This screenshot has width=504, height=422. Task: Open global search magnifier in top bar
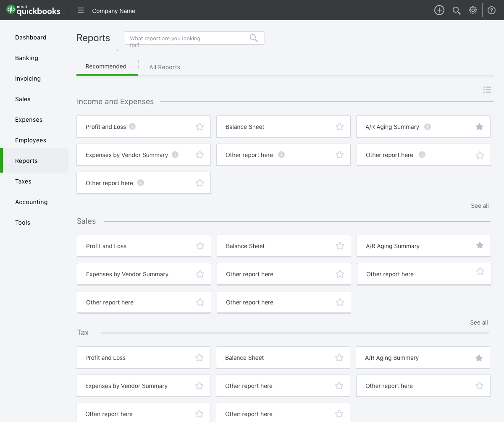[457, 10]
